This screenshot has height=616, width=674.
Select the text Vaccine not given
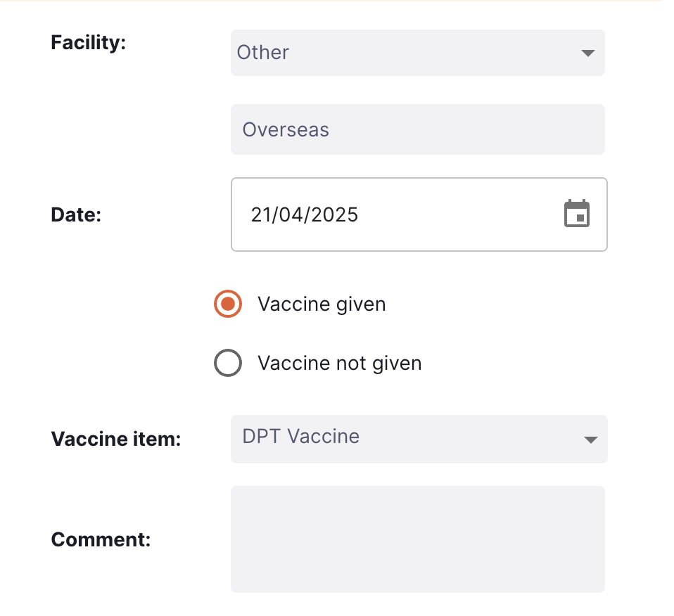click(340, 363)
